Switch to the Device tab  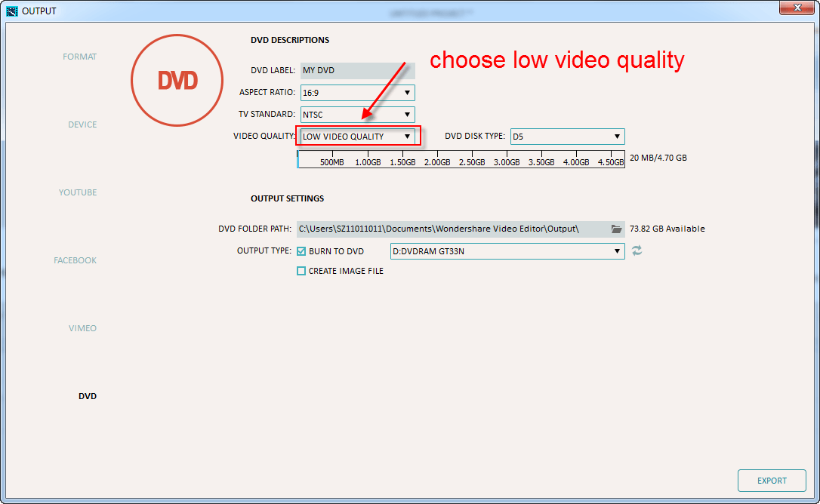(x=82, y=124)
